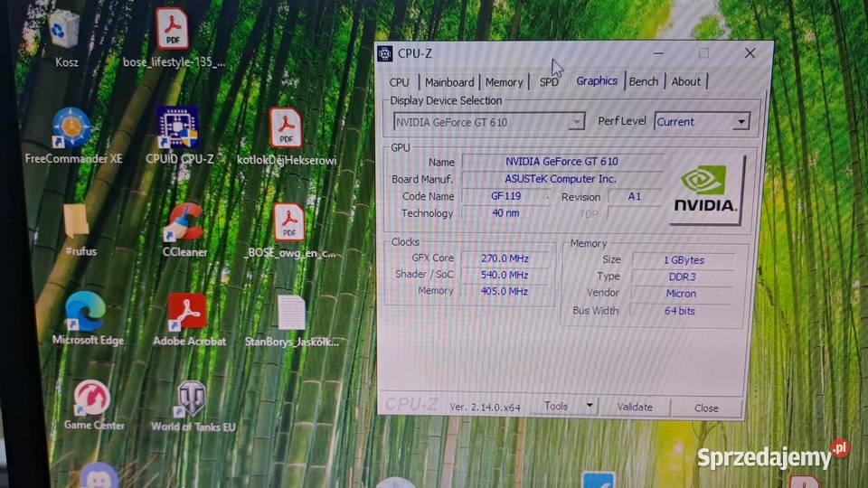
Task: Click the Ver. 2.14.0.x64 version text
Action: point(485,408)
